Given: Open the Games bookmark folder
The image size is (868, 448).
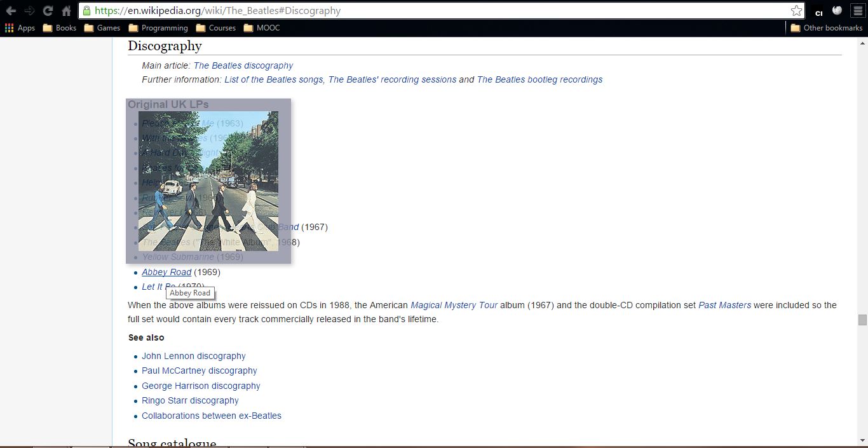Looking at the screenshot, I should coord(102,28).
